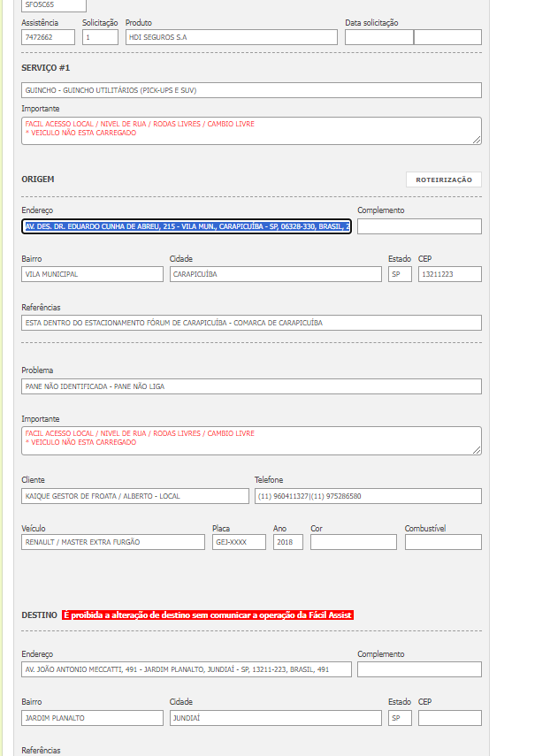This screenshot has height=756, width=550.
Task: Select the origin Cidade field CARAPICUÍBA
Action: [x=275, y=274]
